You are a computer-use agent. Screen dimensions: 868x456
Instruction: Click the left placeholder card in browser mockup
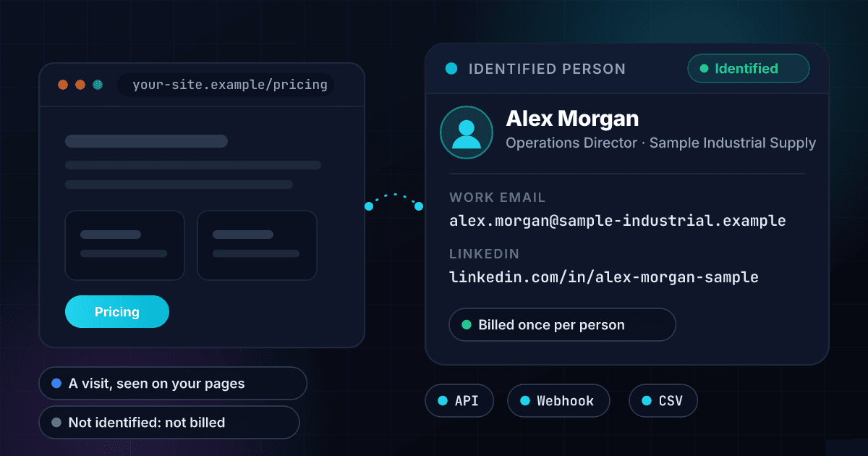124,245
